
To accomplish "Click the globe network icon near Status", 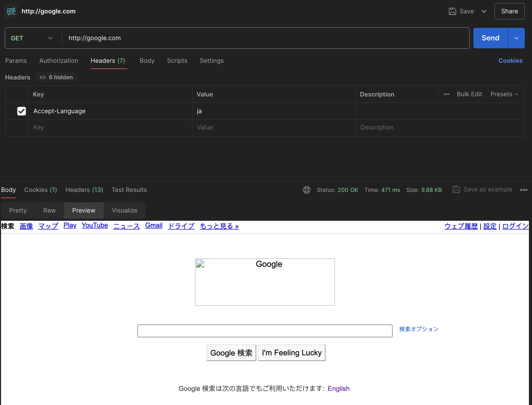I will (306, 190).
